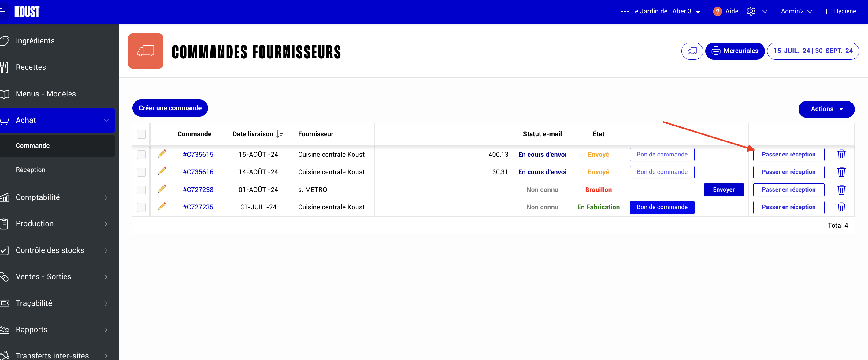Open order link #C727238
This screenshot has width=868, height=360.
[198, 189]
